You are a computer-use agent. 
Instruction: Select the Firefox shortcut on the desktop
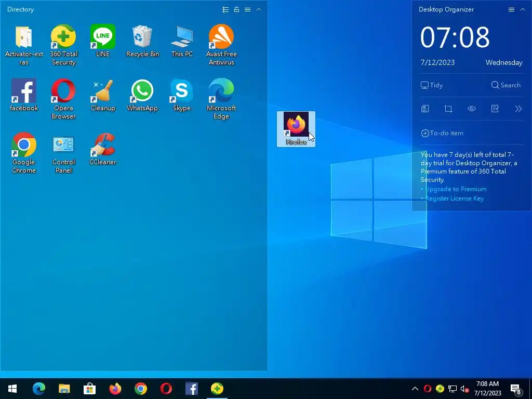[x=296, y=129]
